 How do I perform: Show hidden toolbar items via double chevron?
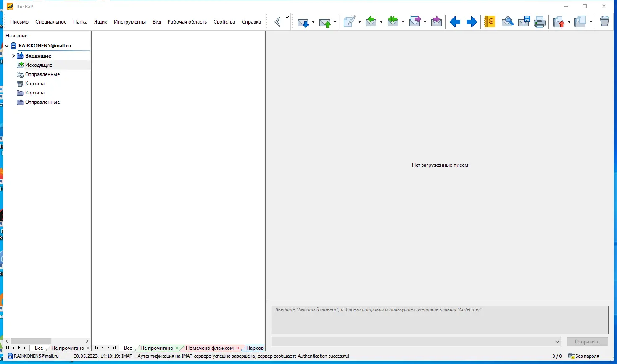[x=287, y=17]
